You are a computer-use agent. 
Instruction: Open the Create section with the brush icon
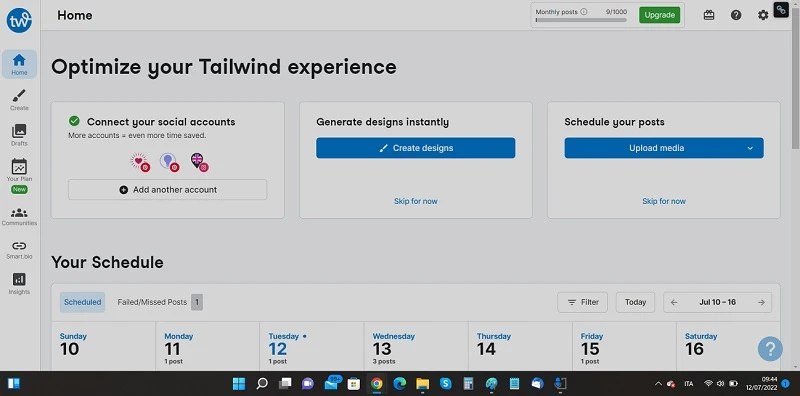tap(19, 100)
